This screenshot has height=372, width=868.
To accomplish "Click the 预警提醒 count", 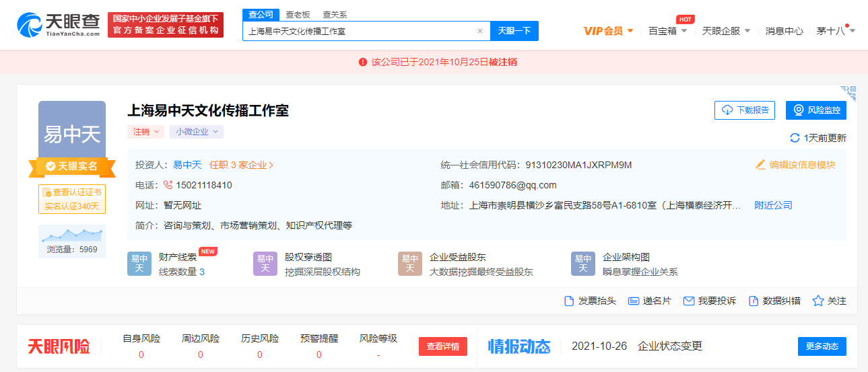I will (319, 355).
